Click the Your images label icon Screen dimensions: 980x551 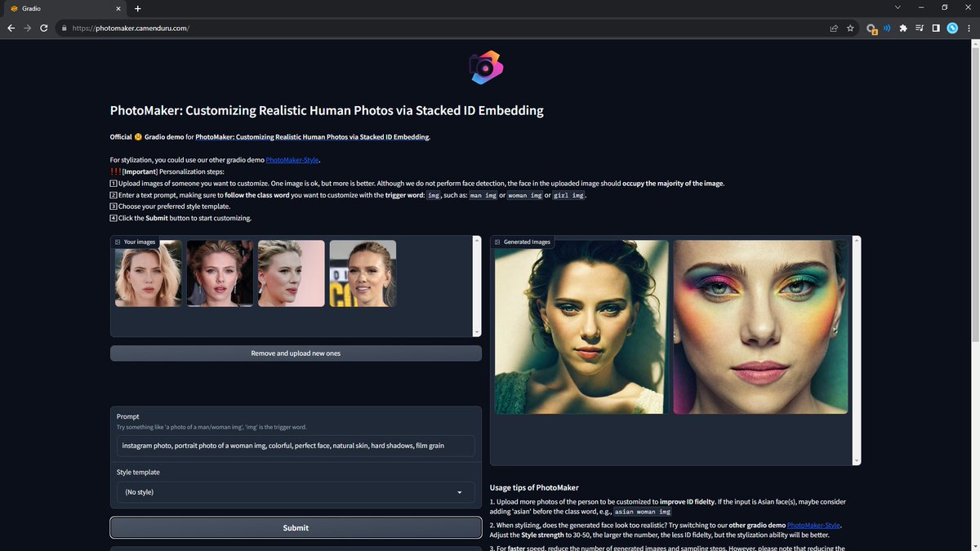118,242
